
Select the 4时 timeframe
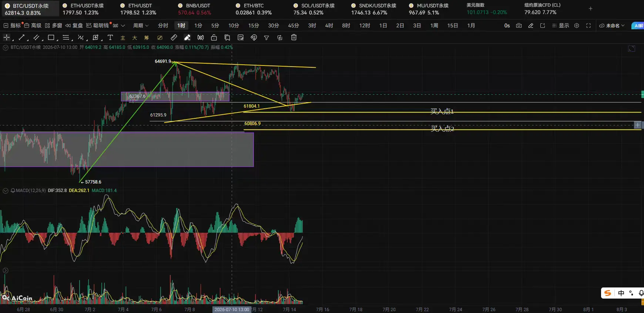(329, 26)
